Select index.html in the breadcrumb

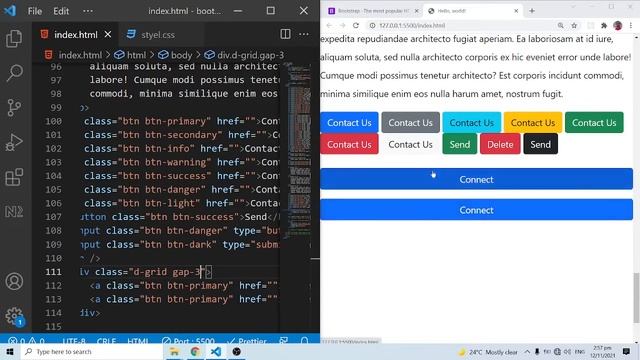click(x=80, y=55)
